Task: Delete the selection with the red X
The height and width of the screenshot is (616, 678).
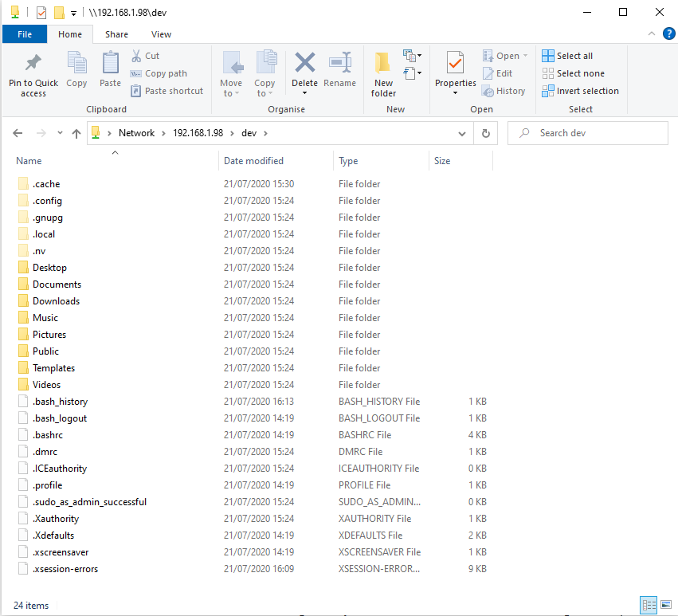Action: (305, 63)
